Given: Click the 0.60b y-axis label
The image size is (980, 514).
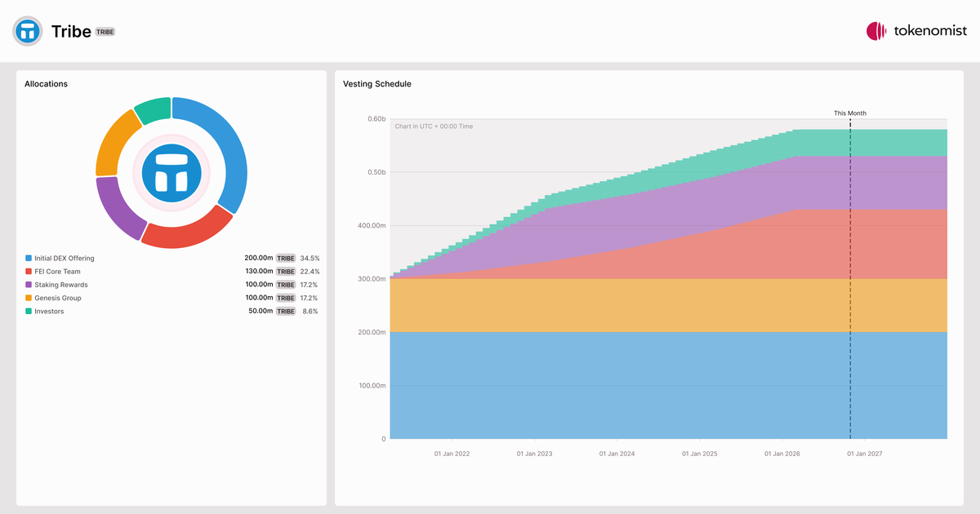Looking at the screenshot, I should tap(376, 119).
